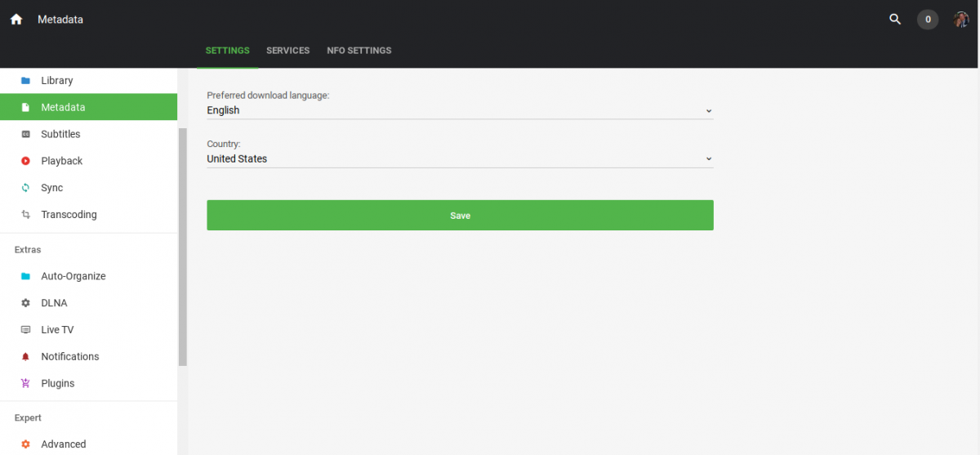The image size is (980, 455).
Task: Click the home icon in header
Action: [x=16, y=20]
